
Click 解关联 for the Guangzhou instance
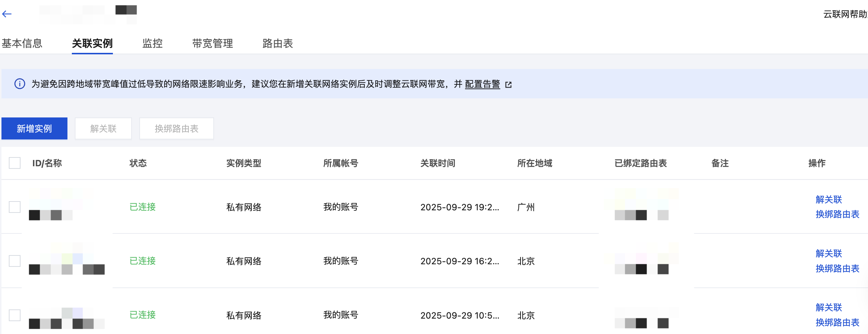pyautogui.click(x=829, y=199)
